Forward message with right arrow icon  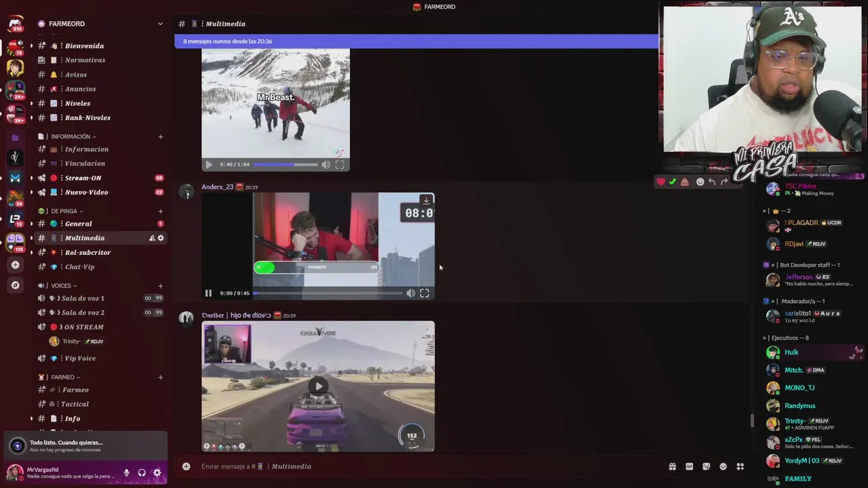pyautogui.click(x=724, y=182)
